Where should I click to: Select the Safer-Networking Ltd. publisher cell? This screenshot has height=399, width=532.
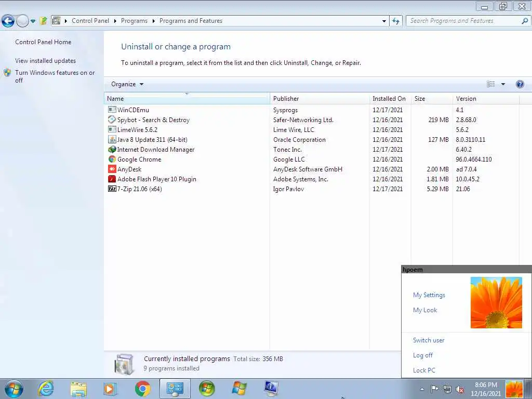tap(303, 120)
